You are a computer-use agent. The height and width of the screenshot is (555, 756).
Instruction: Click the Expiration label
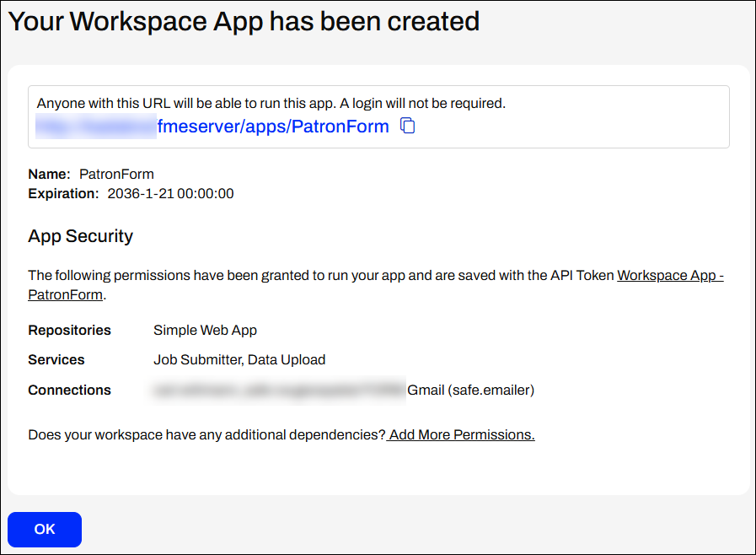pyautogui.click(x=63, y=193)
